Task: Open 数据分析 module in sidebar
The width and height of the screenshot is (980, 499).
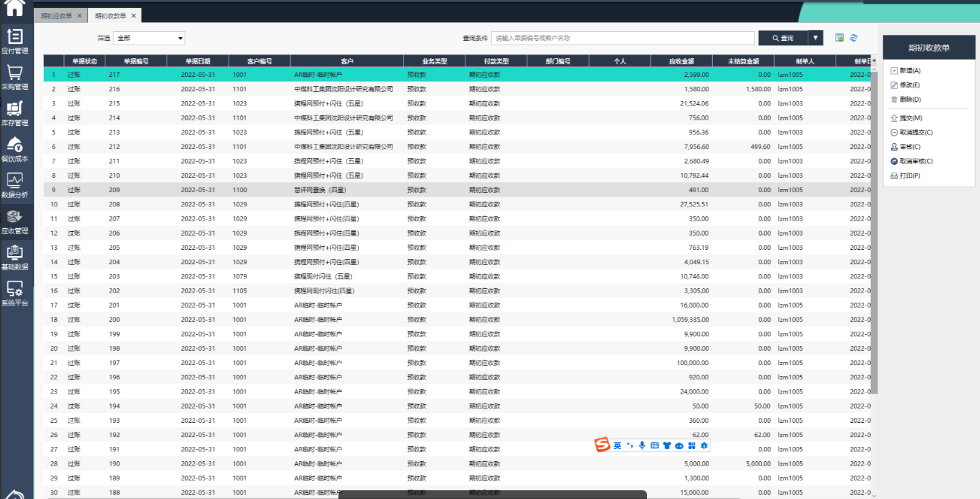Action: pyautogui.click(x=15, y=185)
